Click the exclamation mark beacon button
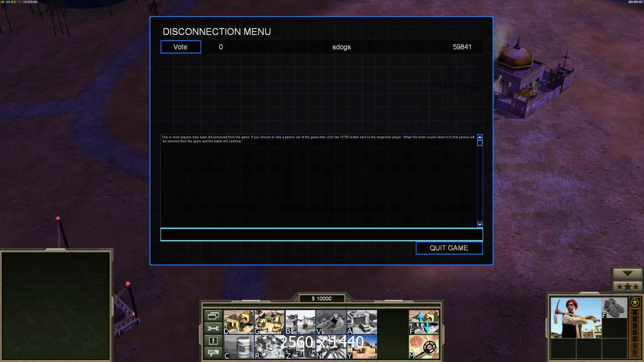 pos(213,340)
